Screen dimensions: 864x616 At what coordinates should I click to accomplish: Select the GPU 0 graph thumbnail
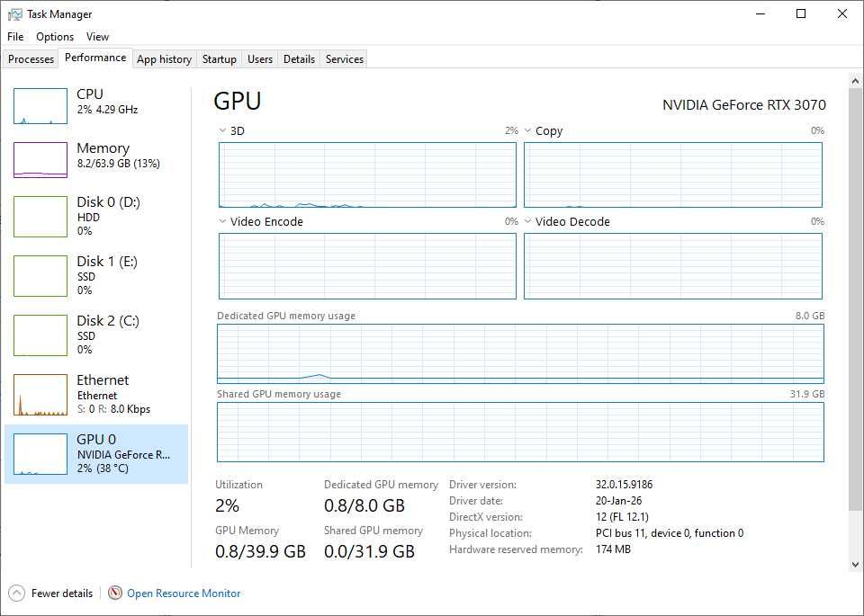pos(40,454)
